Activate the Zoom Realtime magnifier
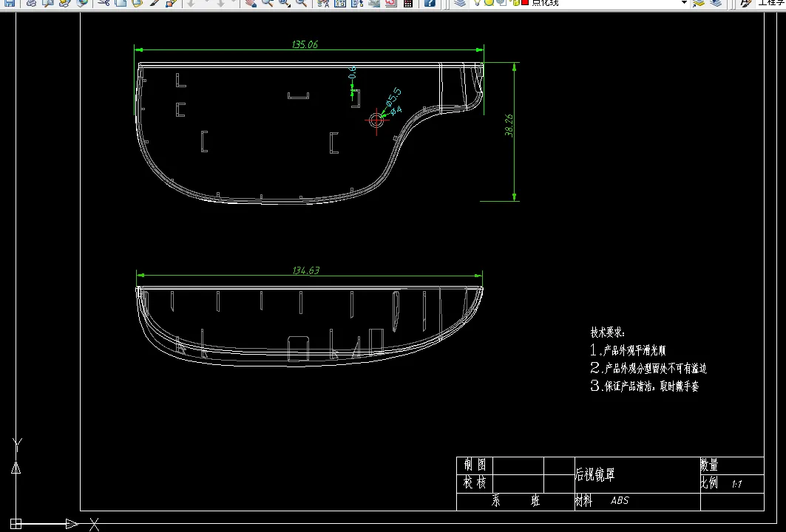This screenshot has height=532, width=786. point(268,2)
